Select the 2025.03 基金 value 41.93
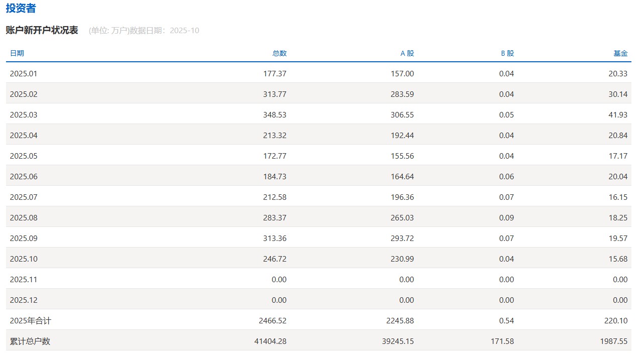 pos(618,115)
